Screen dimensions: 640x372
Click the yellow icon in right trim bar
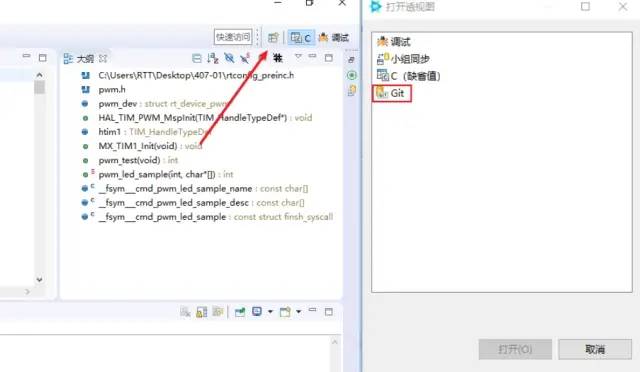tap(352, 90)
